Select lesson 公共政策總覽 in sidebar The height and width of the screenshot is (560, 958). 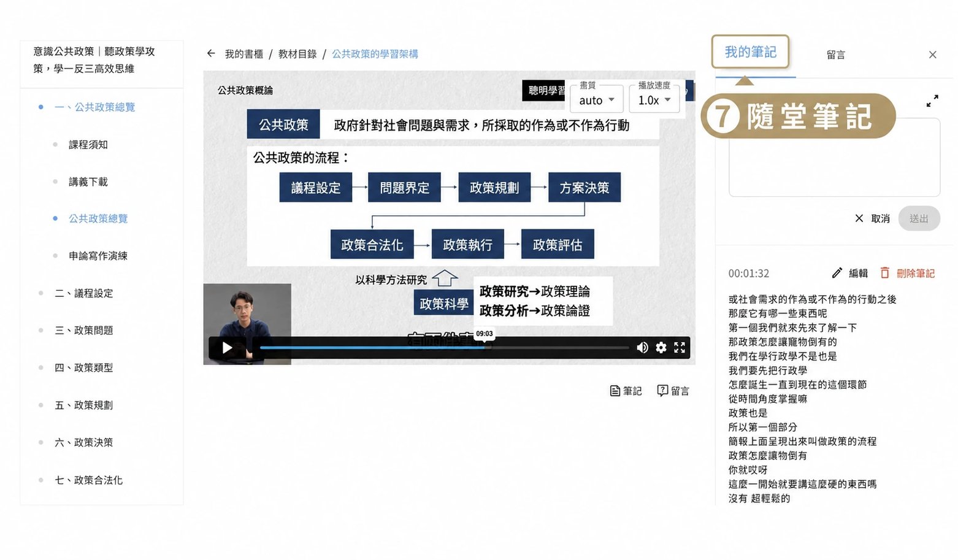coord(98,218)
